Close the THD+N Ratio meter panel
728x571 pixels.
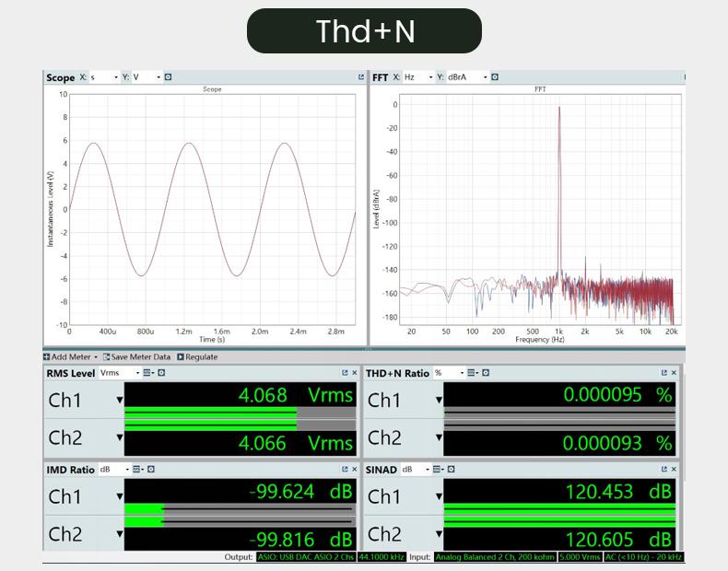coord(674,373)
